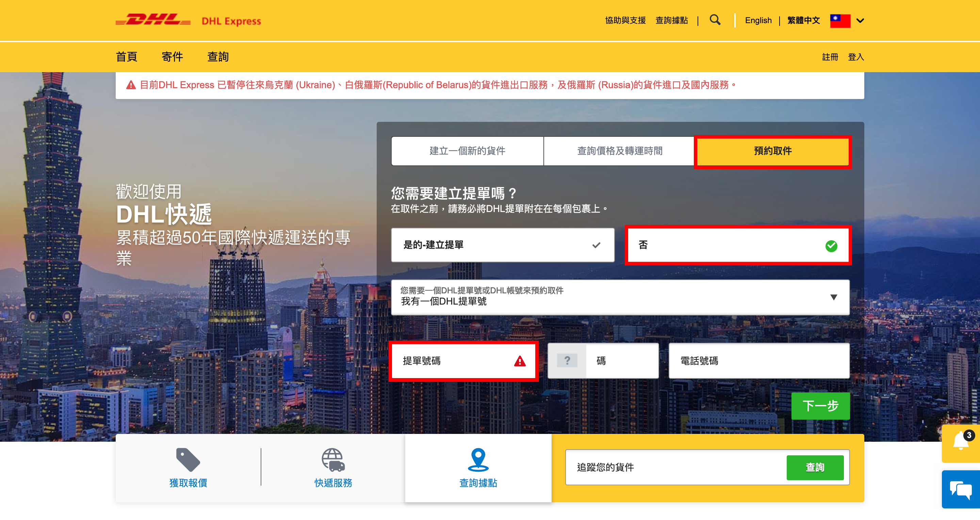The height and width of the screenshot is (520, 980).
Task: Focus the 電話號碼 input field
Action: [x=759, y=361]
